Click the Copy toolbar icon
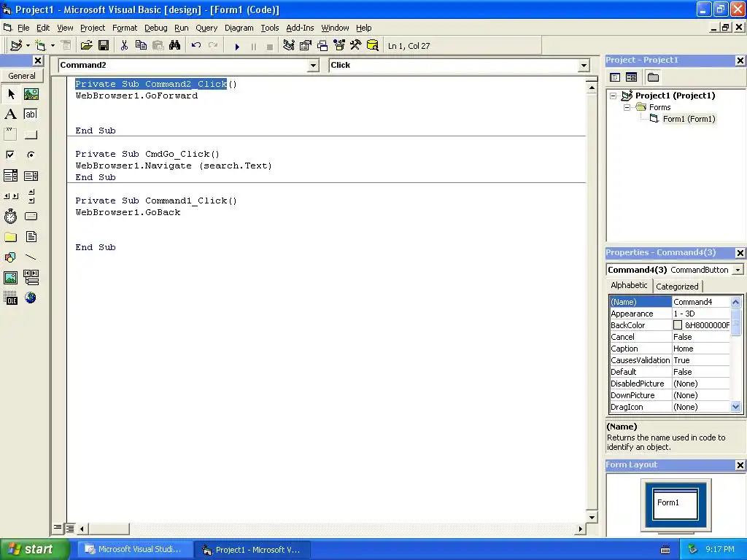 [141, 46]
